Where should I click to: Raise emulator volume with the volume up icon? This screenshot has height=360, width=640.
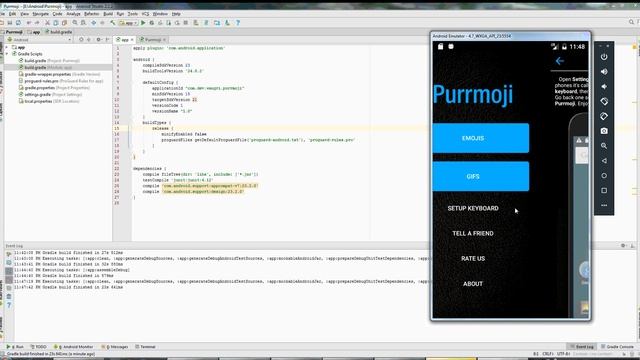604,71
